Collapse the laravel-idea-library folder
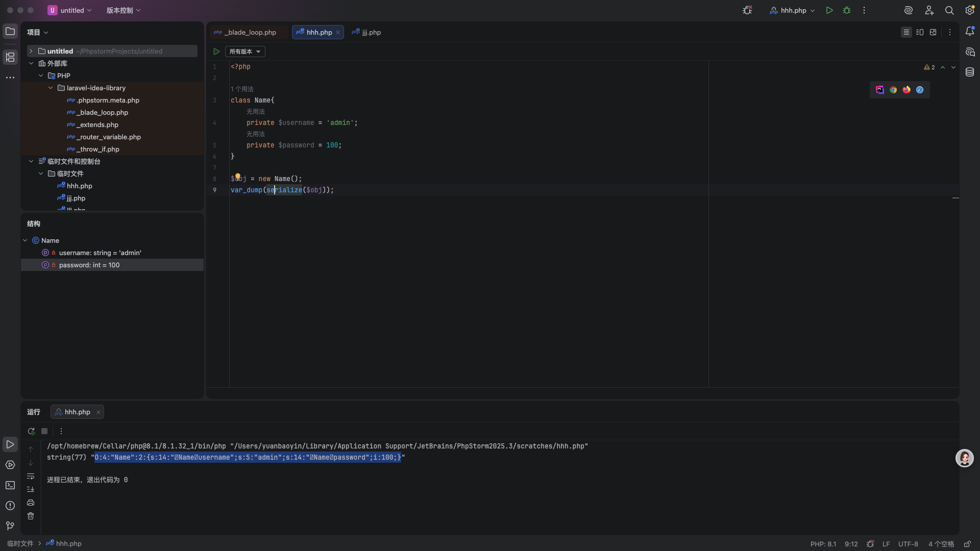This screenshot has width=980, height=551. [x=51, y=88]
